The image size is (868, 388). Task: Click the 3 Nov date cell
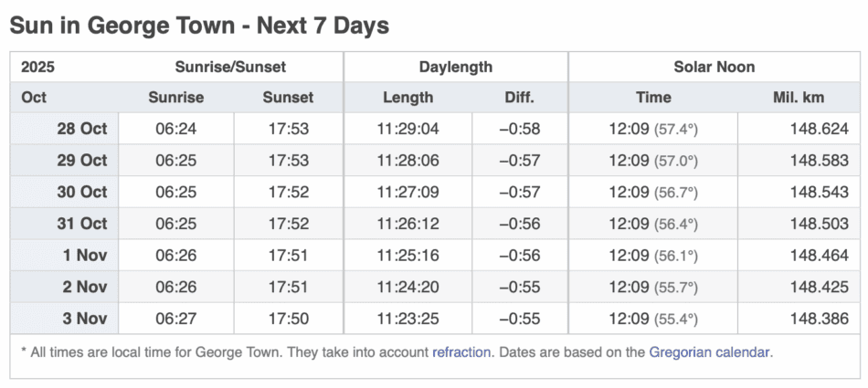(x=85, y=319)
